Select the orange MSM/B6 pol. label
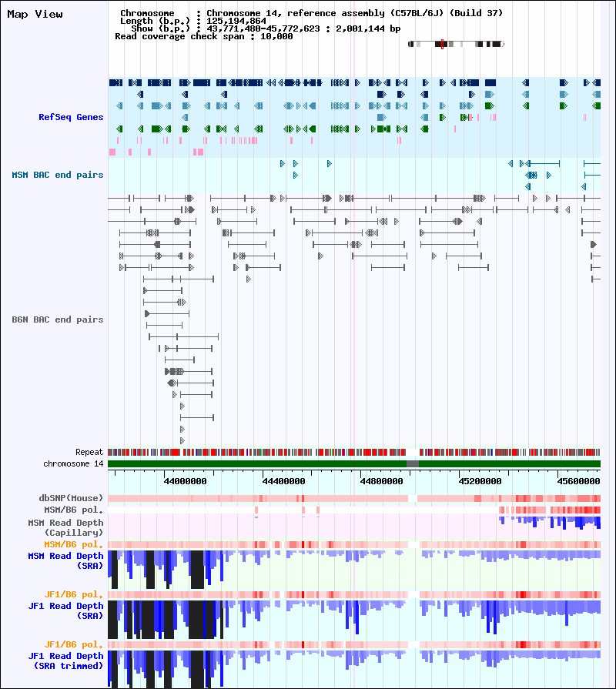 click(73, 544)
